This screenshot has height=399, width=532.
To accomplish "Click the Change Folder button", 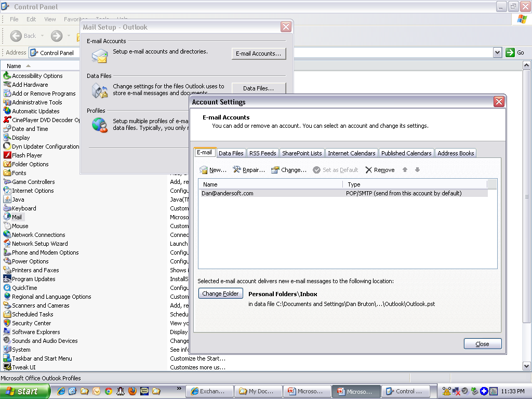I will coord(220,294).
